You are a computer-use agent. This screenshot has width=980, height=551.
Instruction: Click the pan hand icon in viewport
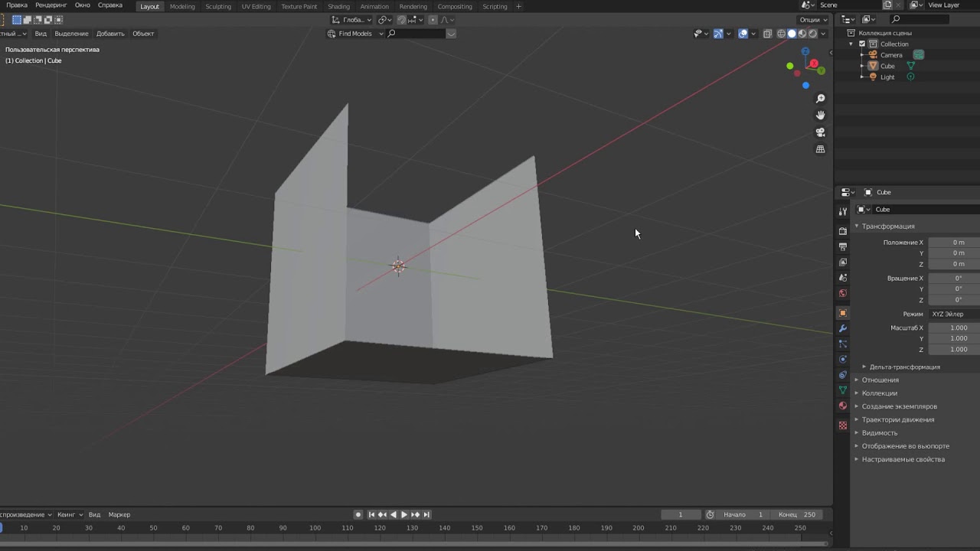click(821, 116)
